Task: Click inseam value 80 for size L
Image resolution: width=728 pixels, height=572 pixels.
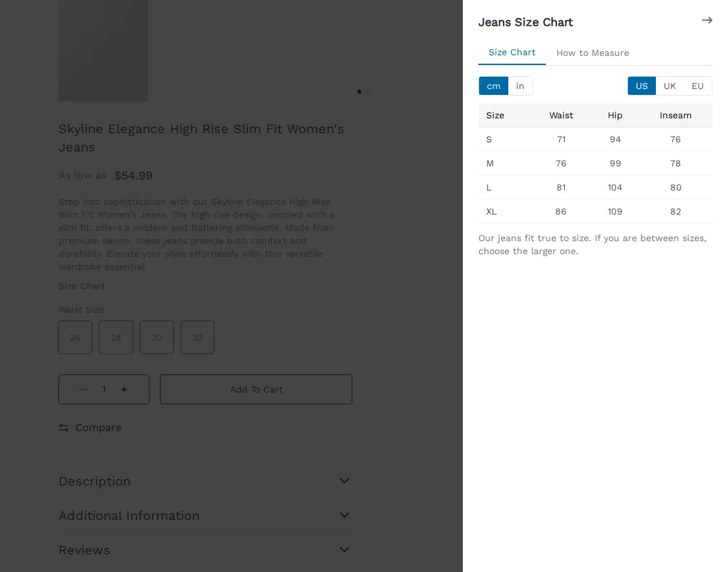Action: tap(675, 188)
